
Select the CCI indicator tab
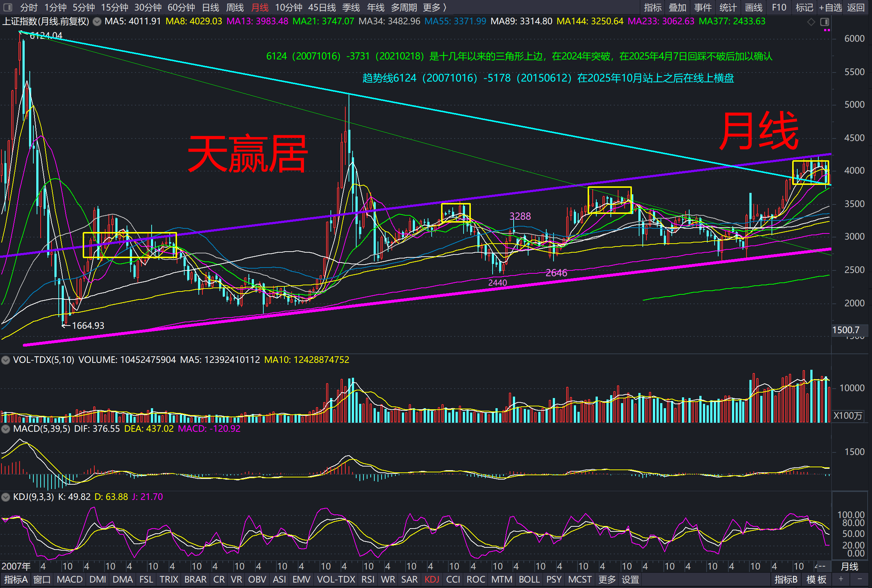coord(453,579)
